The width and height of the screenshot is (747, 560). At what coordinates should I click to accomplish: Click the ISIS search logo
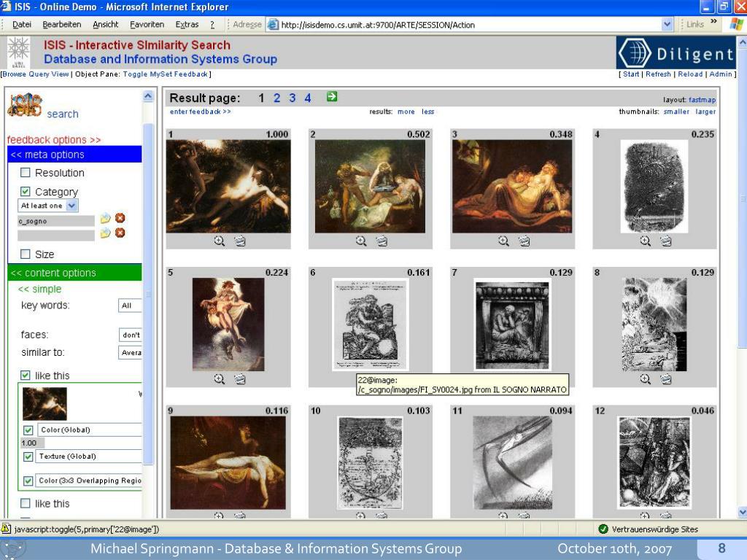tap(25, 105)
